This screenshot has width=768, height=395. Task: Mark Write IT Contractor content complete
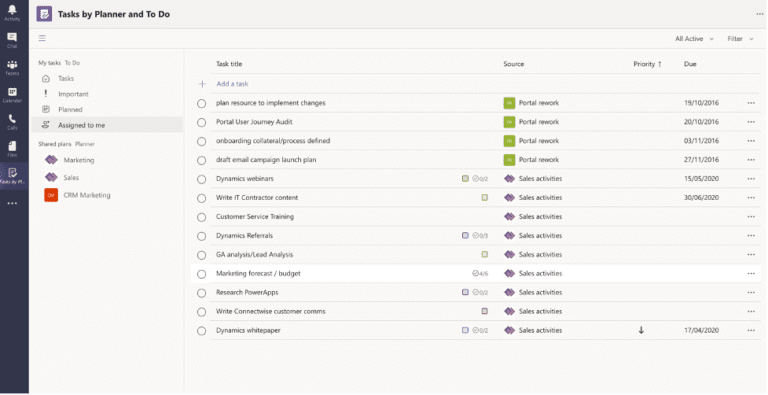tap(201, 198)
